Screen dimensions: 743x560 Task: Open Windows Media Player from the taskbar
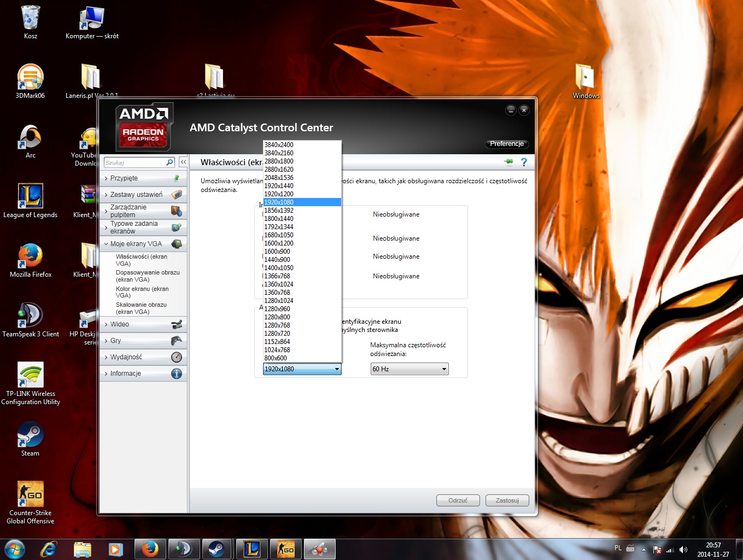click(x=115, y=549)
